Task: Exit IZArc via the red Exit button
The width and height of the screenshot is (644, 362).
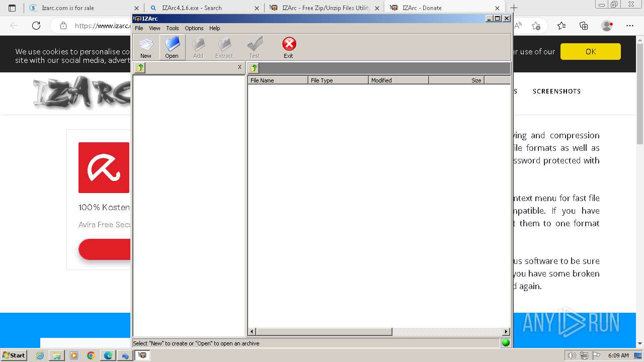Action: 289,48
